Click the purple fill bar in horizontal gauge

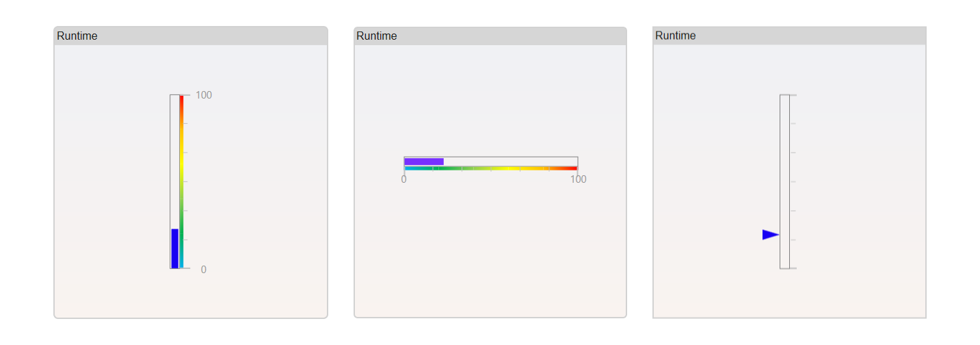(x=424, y=162)
